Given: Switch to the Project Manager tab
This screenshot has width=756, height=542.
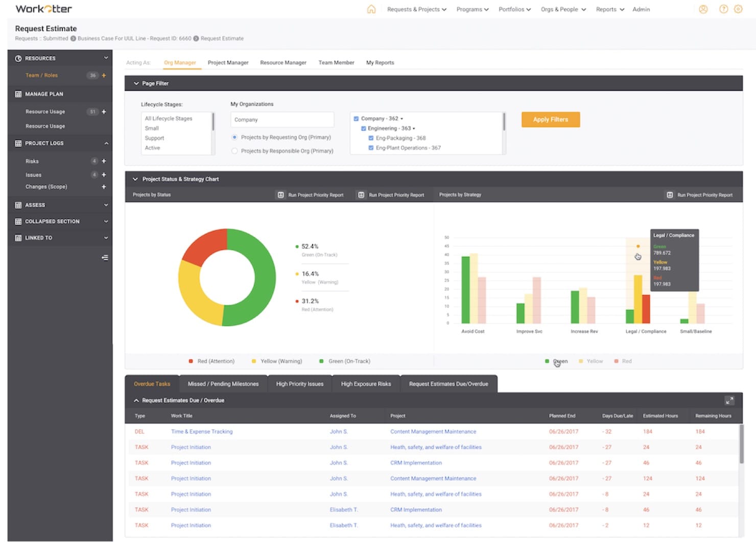Looking at the screenshot, I should (228, 63).
